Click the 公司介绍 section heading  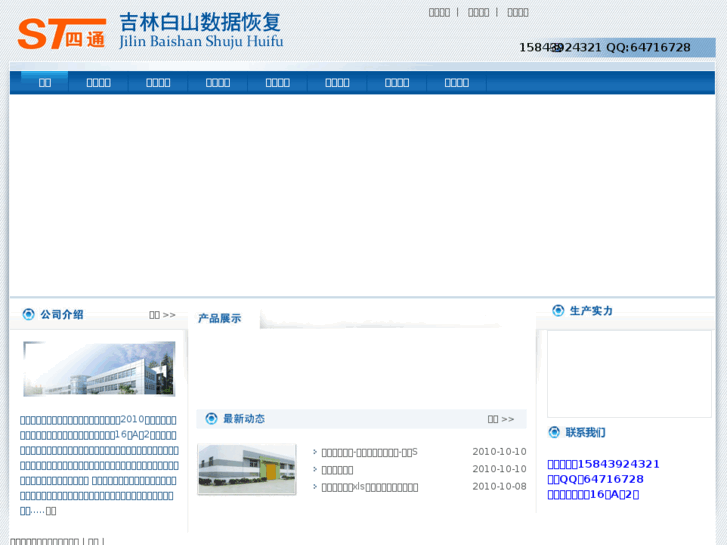click(x=62, y=314)
